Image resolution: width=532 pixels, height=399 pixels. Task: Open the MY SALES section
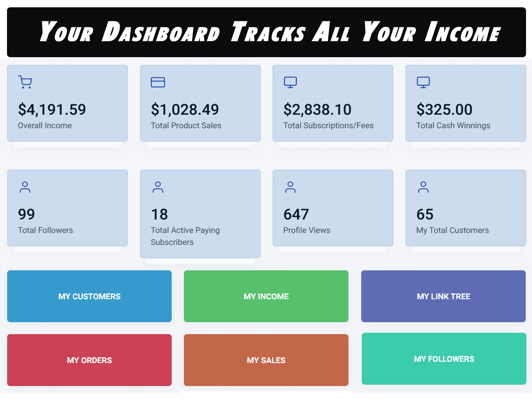pyautogui.click(x=266, y=360)
